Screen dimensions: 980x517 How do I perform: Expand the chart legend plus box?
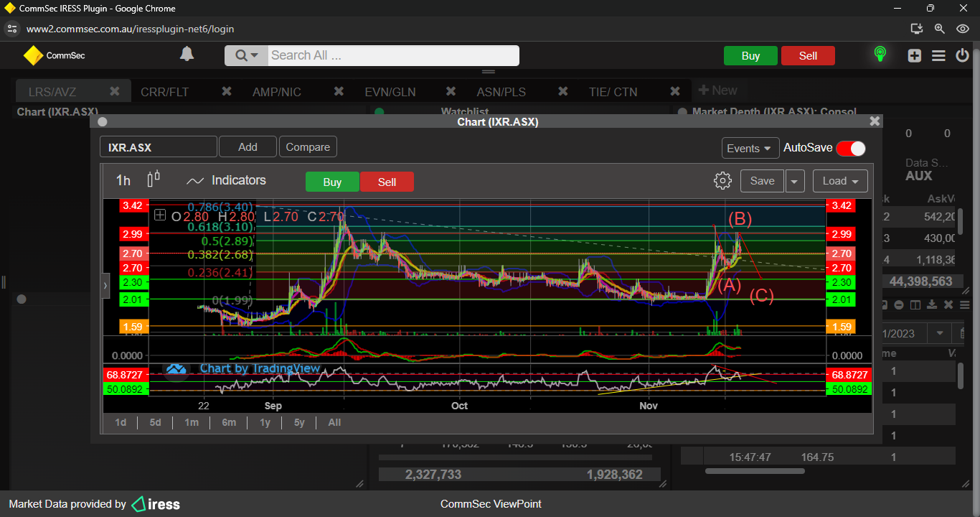click(160, 215)
